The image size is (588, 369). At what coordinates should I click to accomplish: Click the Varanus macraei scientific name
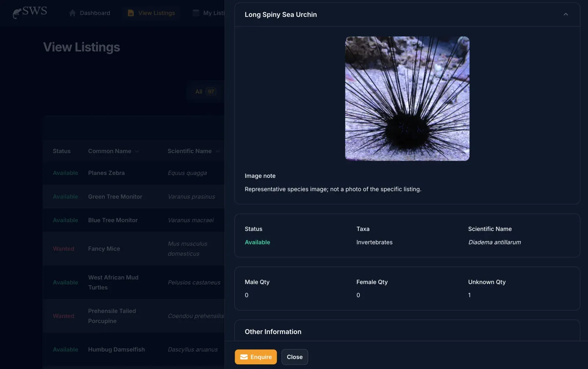[191, 220]
